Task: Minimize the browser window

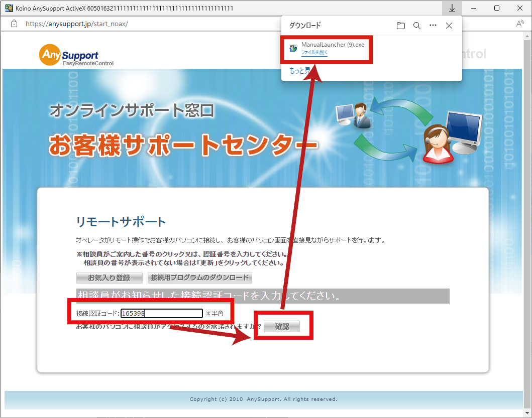Action: pos(474,8)
